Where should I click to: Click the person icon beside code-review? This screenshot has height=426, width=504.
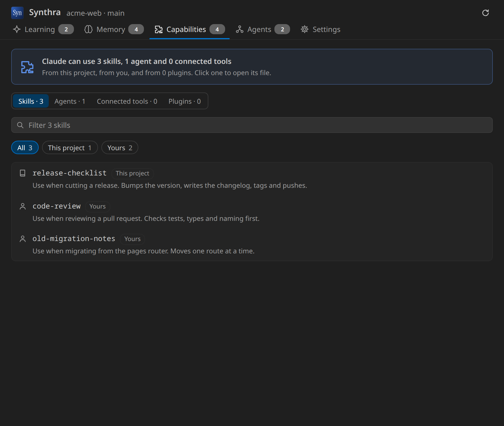pos(23,206)
